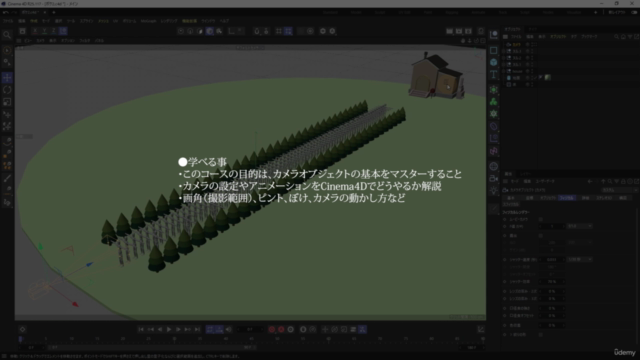Click the material tag on 地面 row
This screenshot has width=640, height=360.
tap(548, 77)
